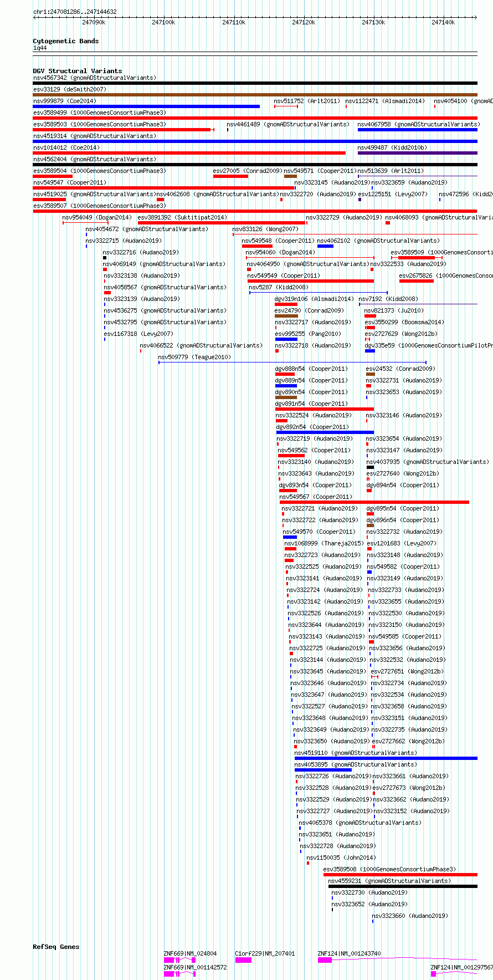
Task: Click the 247130k ruler tick label
Action: (x=373, y=22)
